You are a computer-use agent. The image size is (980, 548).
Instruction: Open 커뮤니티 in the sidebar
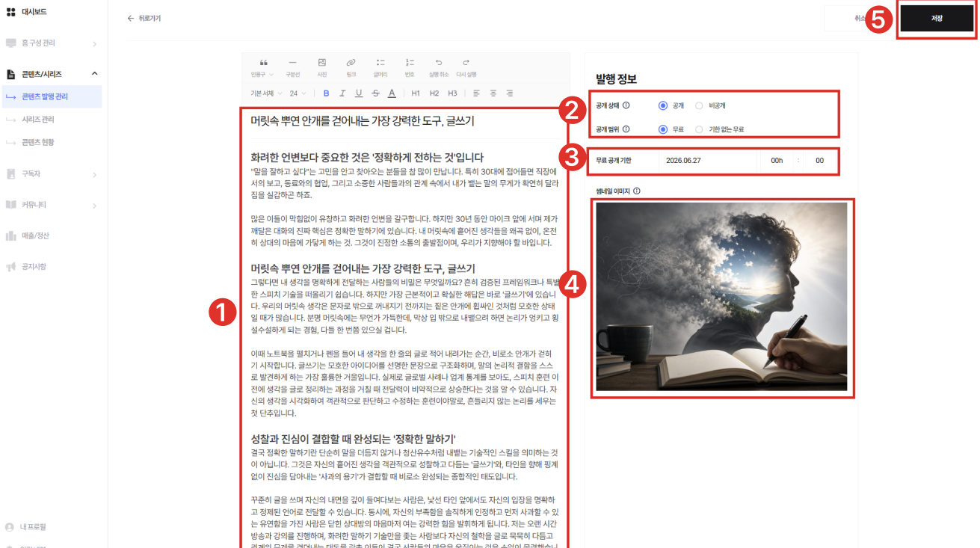tap(34, 205)
